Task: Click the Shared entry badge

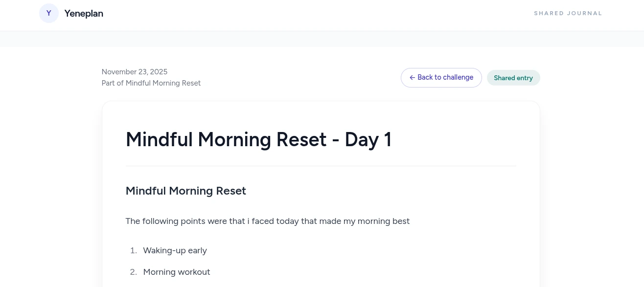Action: 513,78
